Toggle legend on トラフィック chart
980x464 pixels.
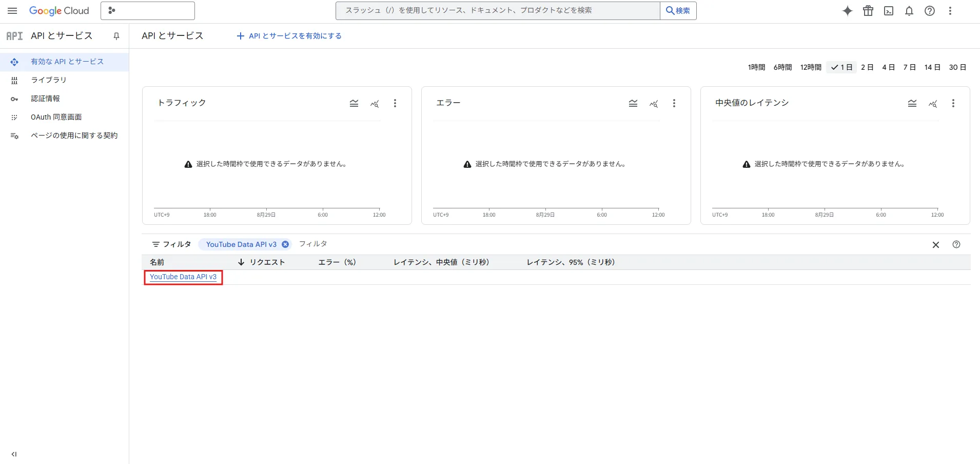(354, 104)
